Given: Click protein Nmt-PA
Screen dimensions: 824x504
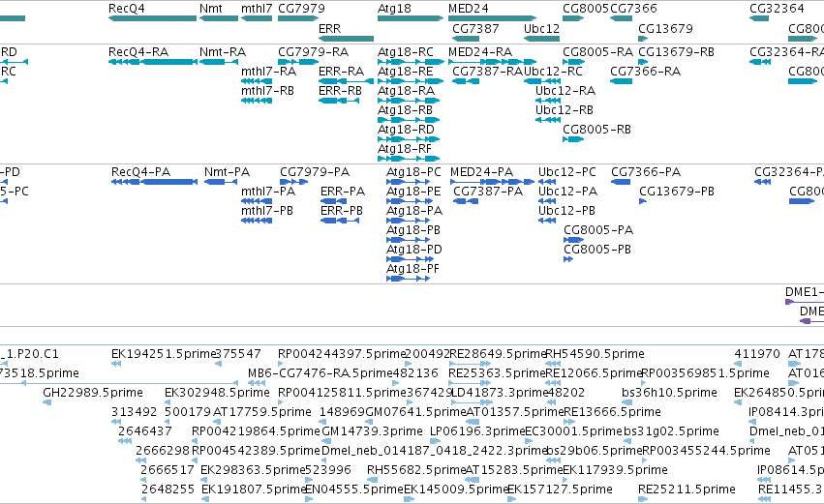Looking at the screenshot, I should [221, 182].
